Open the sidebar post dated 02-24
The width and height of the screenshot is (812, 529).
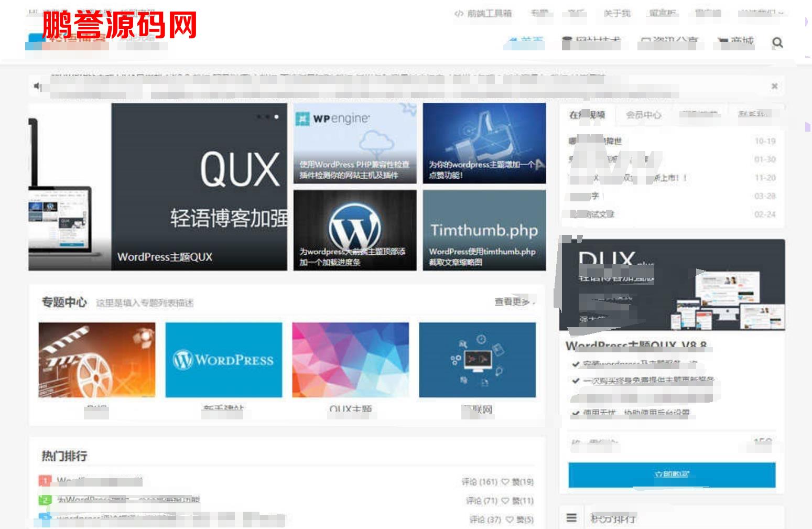[672, 214]
